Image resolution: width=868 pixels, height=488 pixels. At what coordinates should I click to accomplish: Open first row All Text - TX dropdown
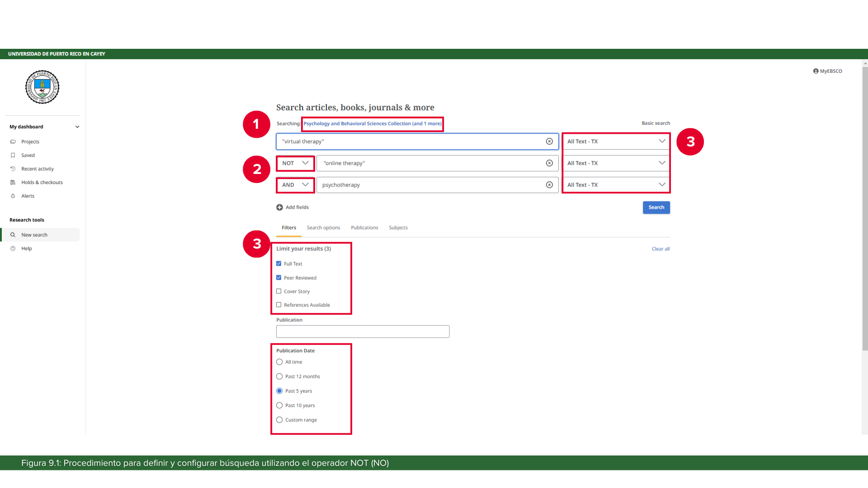(616, 141)
